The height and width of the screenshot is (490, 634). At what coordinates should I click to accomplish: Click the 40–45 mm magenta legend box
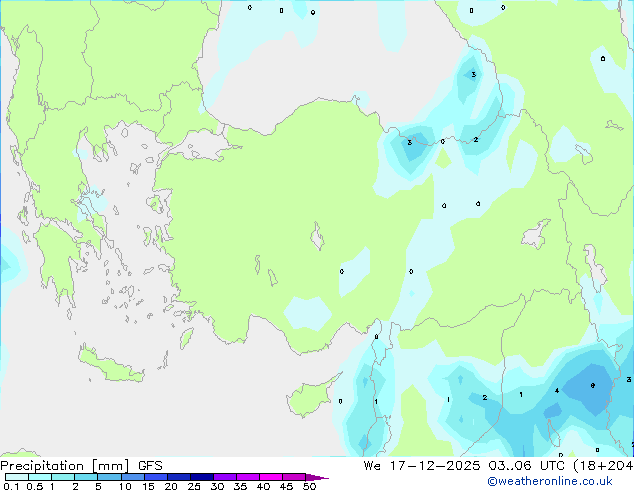(271, 477)
